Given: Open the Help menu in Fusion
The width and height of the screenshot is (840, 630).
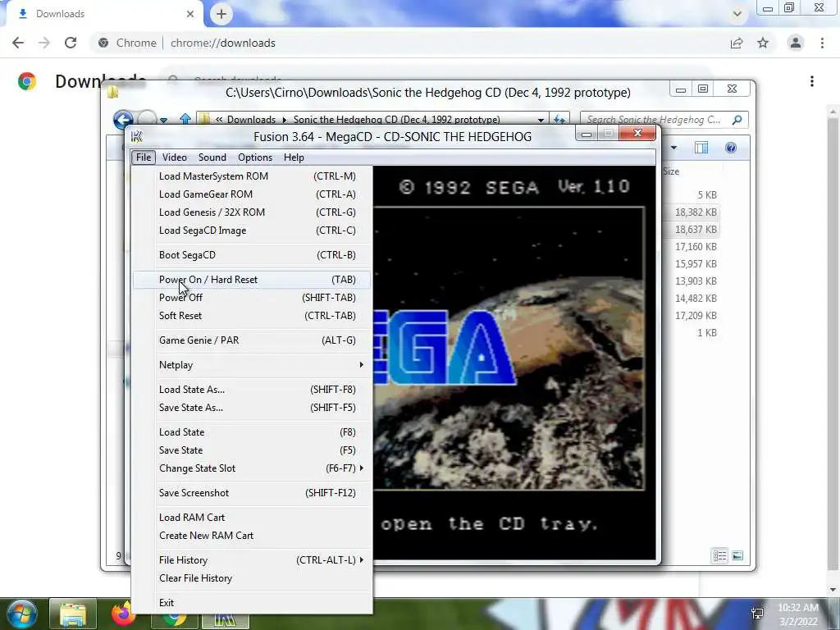Looking at the screenshot, I should [294, 157].
